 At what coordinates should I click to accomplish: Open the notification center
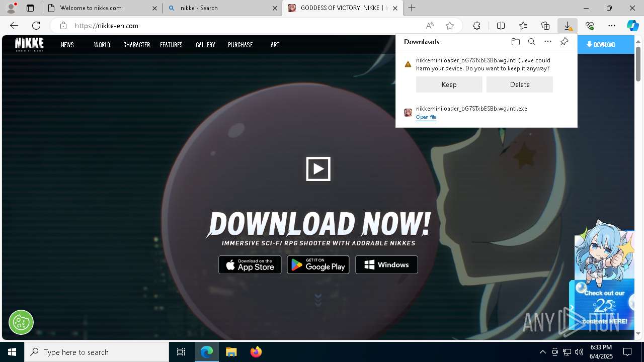coord(627,352)
